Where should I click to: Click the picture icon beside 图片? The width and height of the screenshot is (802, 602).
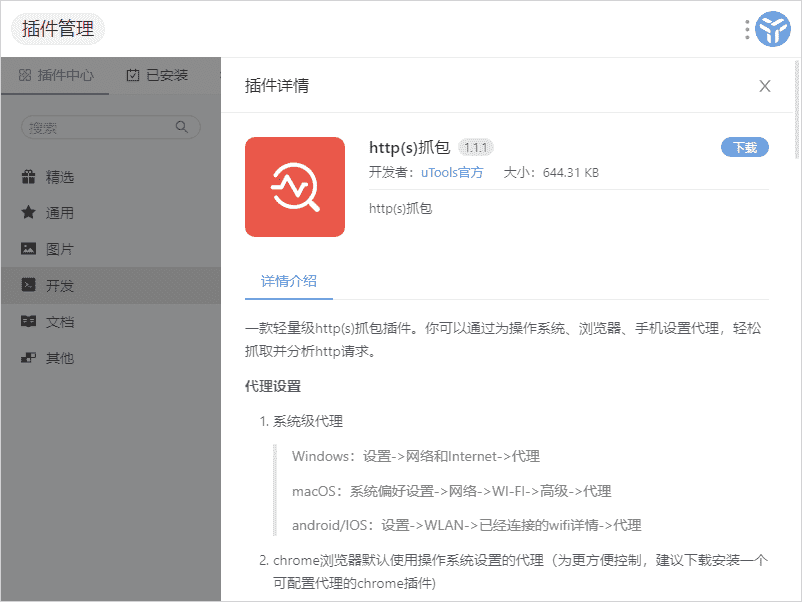tap(29, 249)
